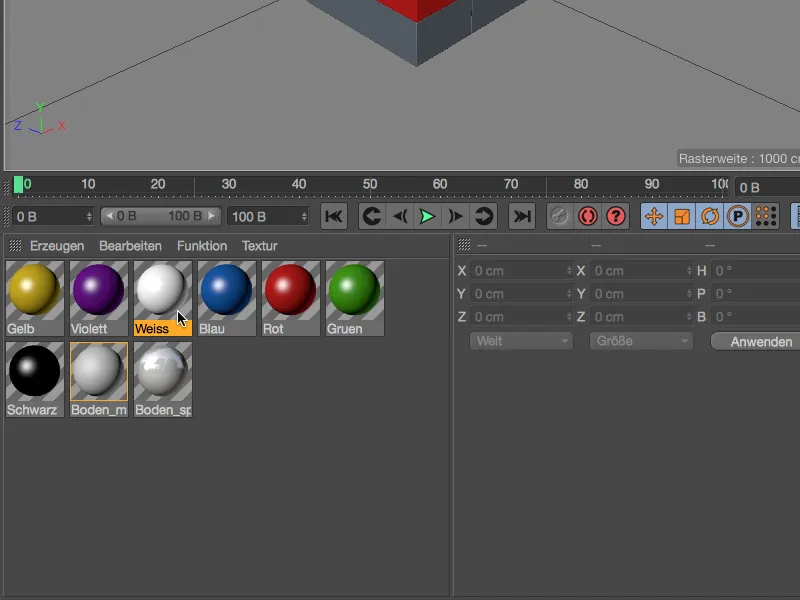Click the preview range slider bar
800x600 pixels.
(x=160, y=216)
